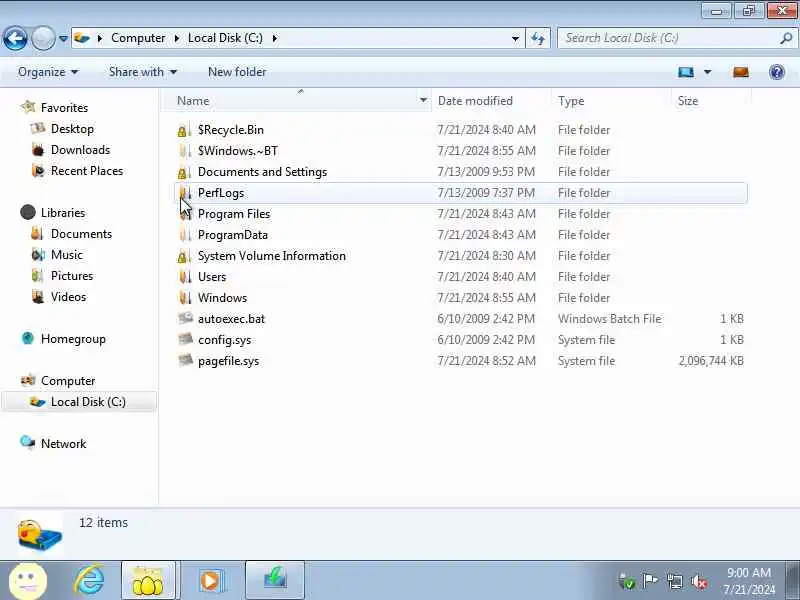The image size is (800, 600).
Task: Select Computer in navigation pane
Action: [x=68, y=381]
